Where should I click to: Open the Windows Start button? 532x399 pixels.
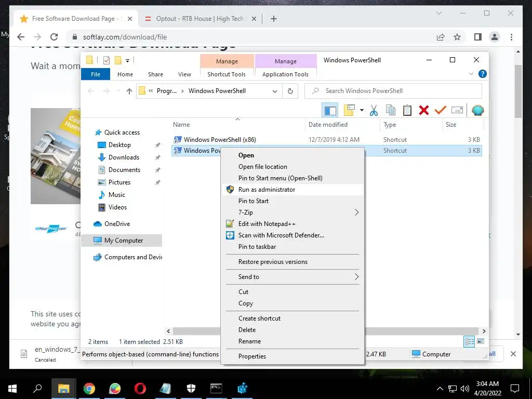point(12,389)
